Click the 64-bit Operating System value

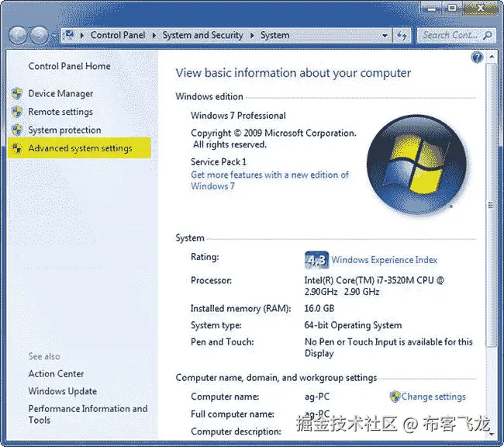[353, 325]
